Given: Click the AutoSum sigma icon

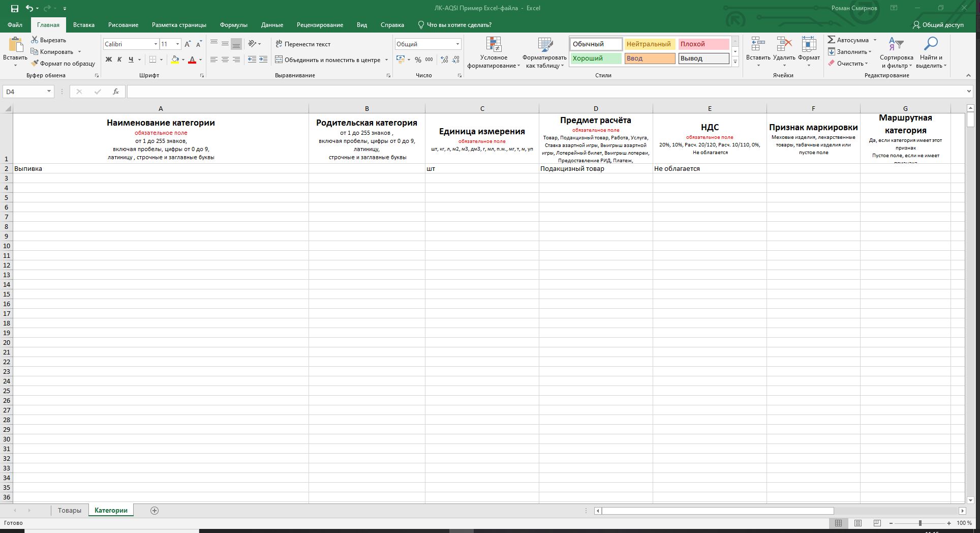Looking at the screenshot, I should 832,40.
